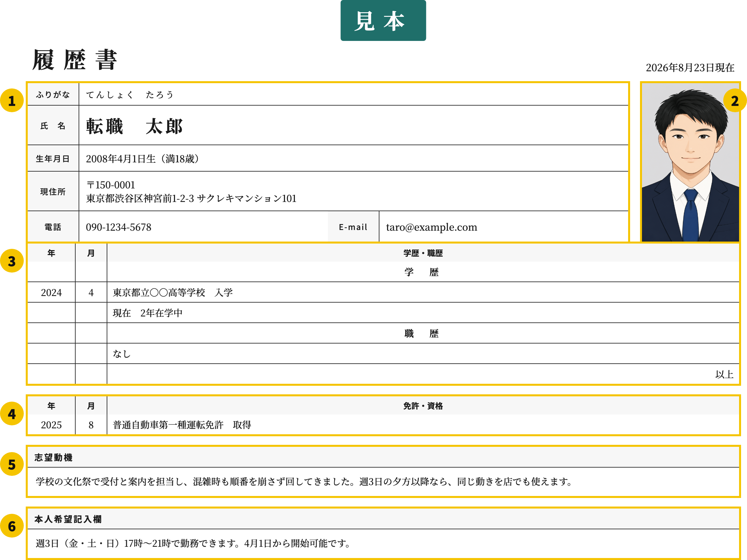Click the 現住所 label cell
The width and height of the screenshot is (747, 560).
(53, 191)
